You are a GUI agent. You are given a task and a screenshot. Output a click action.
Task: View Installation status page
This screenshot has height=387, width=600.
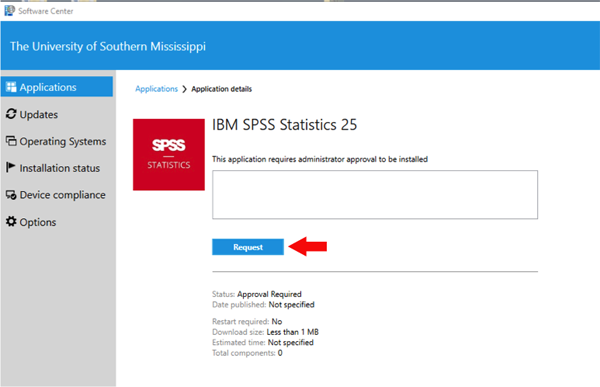57,168
